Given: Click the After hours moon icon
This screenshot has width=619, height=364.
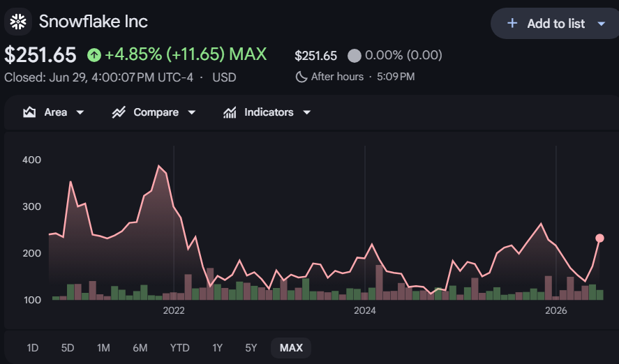Looking at the screenshot, I should pos(301,77).
